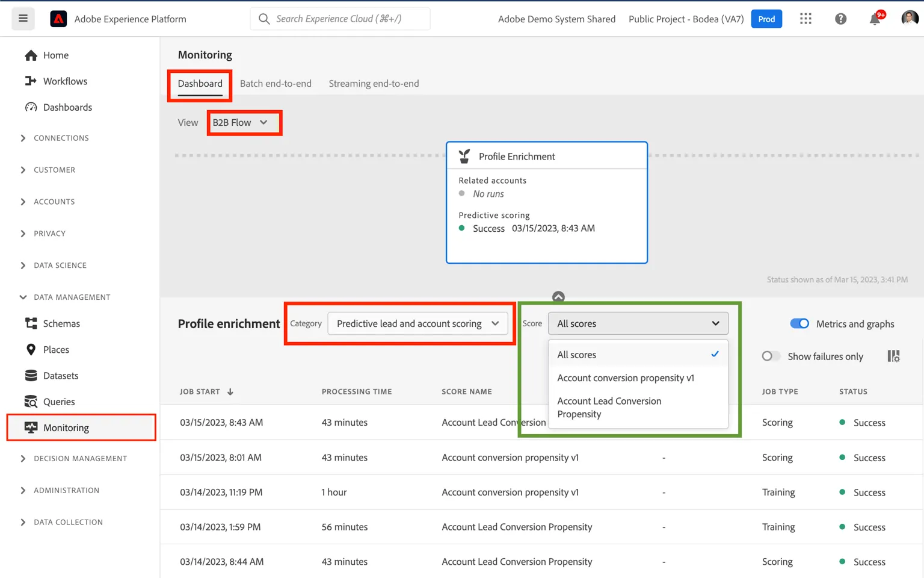Collapse the Data Management section
924x578 pixels.
[65, 297]
